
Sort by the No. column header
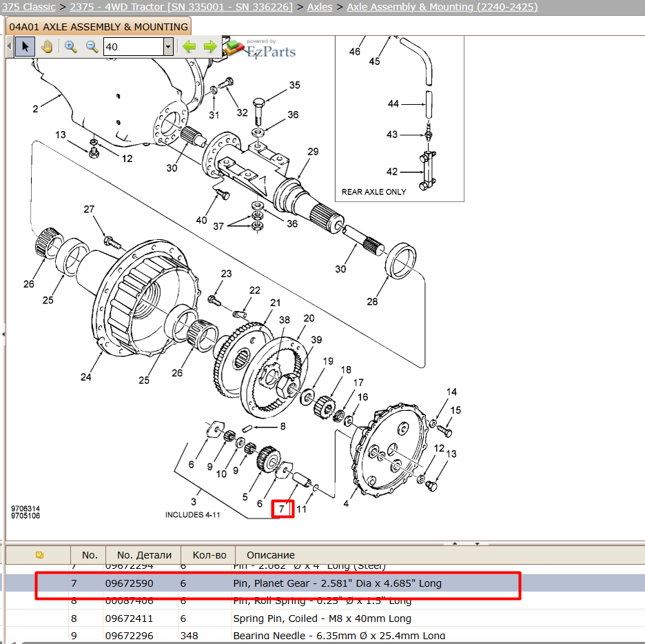click(x=88, y=555)
